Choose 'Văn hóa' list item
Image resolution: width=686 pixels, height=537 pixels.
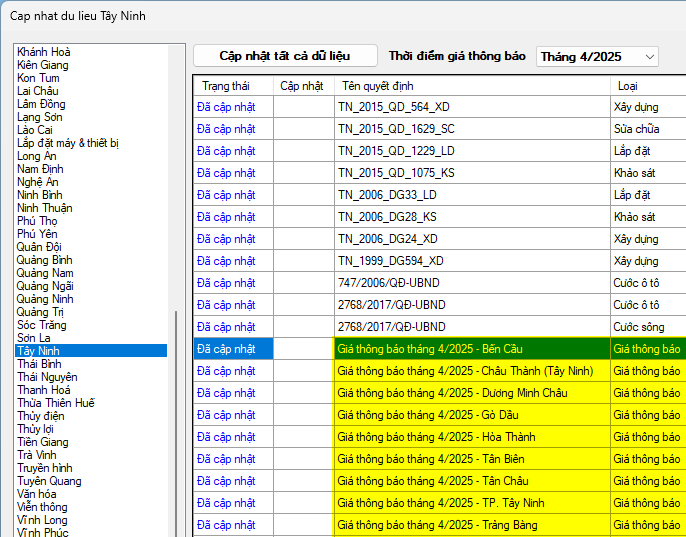click(x=91, y=494)
